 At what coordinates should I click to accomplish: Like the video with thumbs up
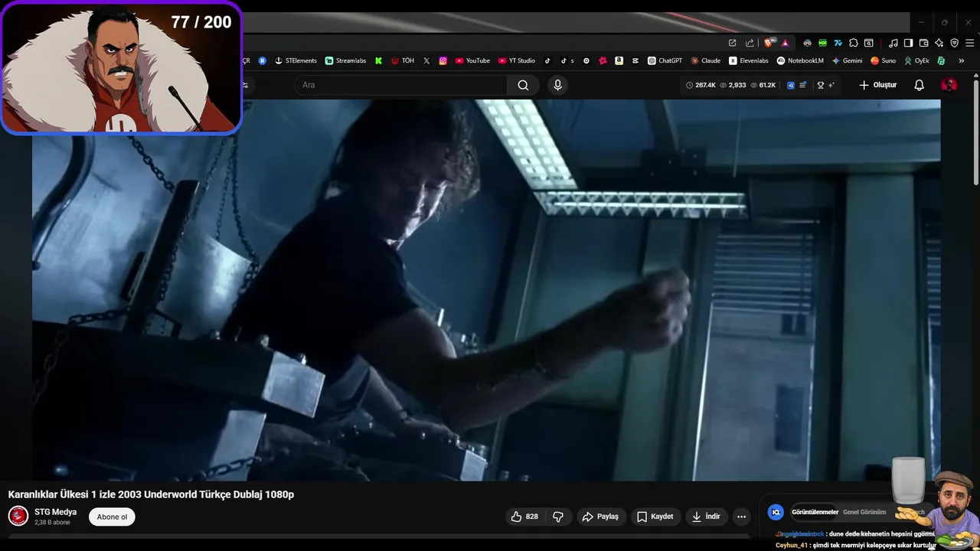(x=524, y=517)
